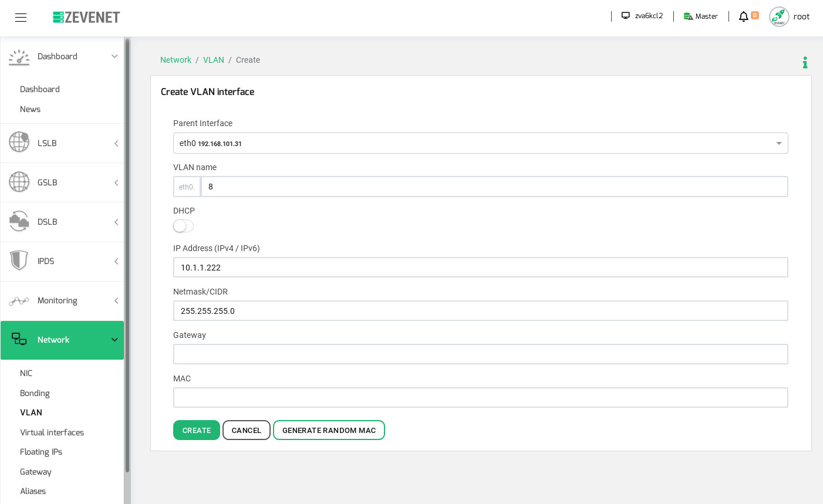
Task: Click GENERATE RANDOM MAC button
Action: (329, 430)
